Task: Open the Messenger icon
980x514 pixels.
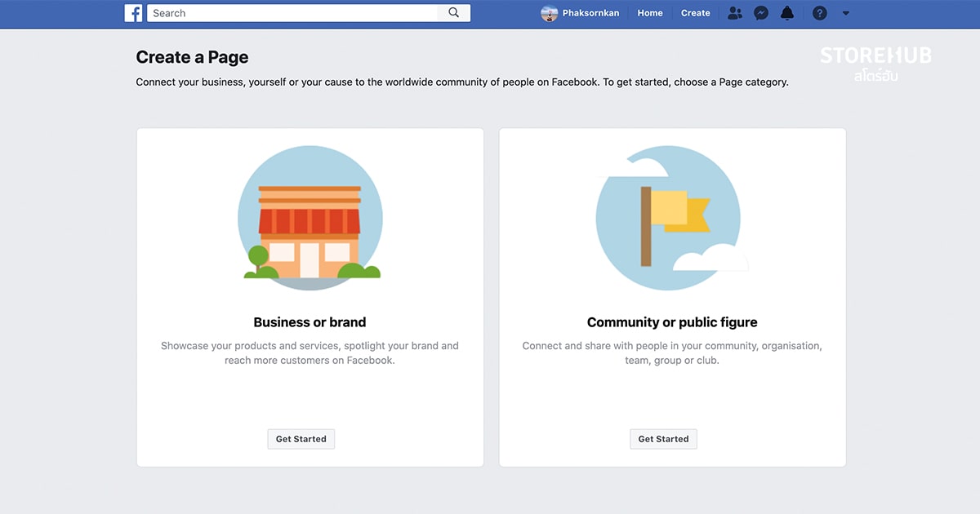Action: tap(760, 12)
